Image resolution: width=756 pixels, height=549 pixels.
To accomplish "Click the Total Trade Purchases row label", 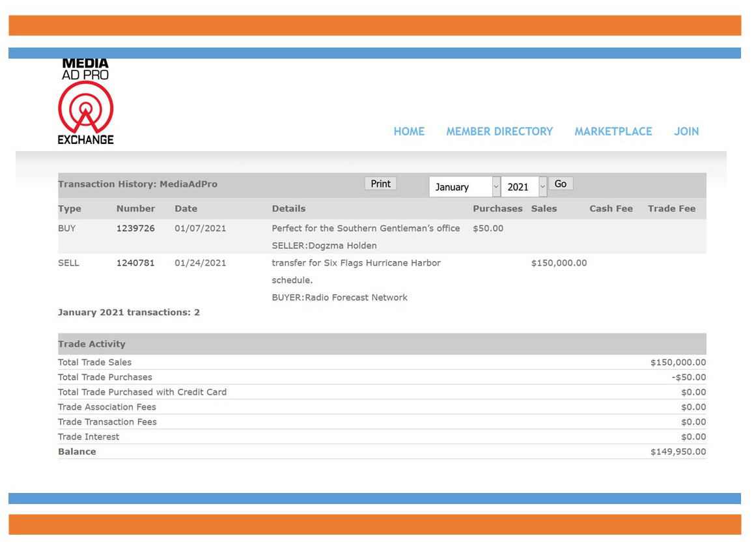I will pyautogui.click(x=105, y=378).
